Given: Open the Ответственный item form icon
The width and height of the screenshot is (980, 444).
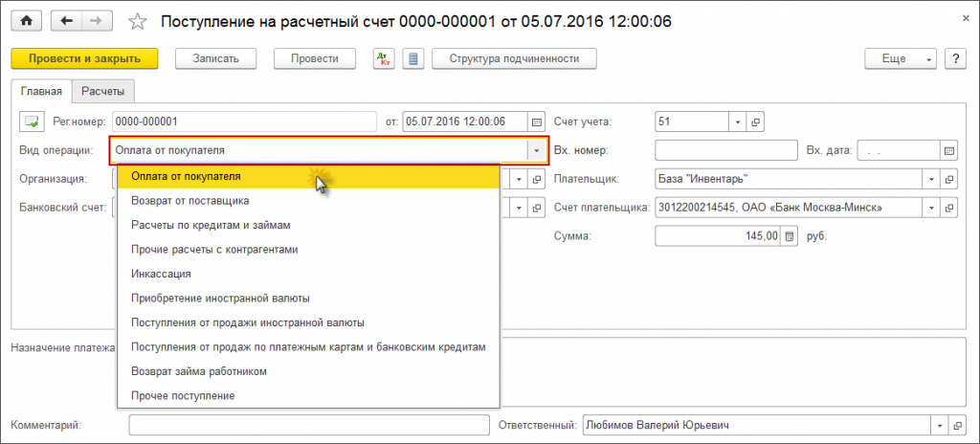Looking at the screenshot, I should [957, 425].
